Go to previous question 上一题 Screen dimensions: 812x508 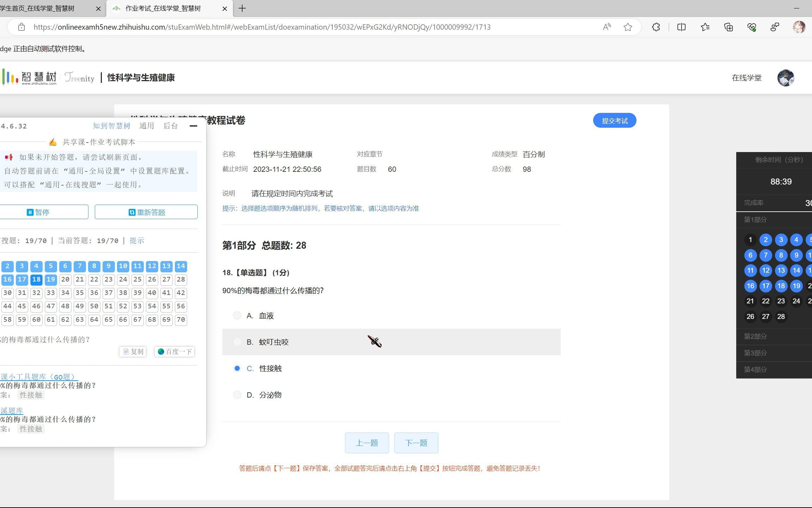click(367, 443)
